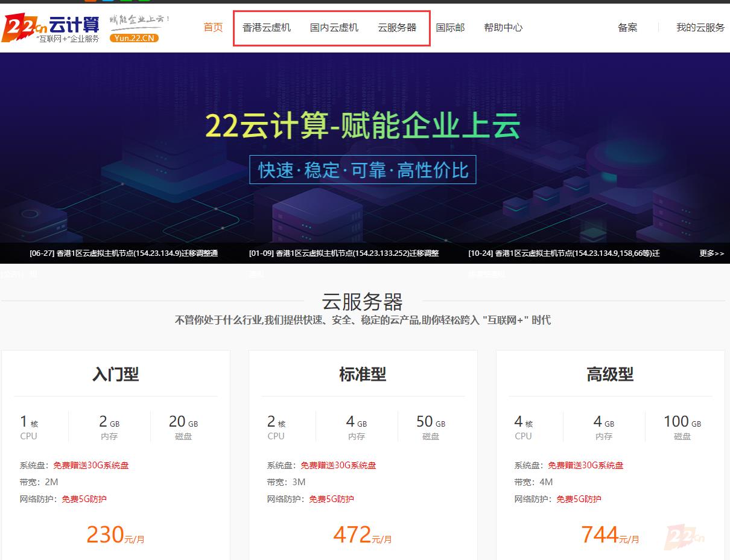
Task: Click the 472元/月 price
Action: click(x=363, y=535)
